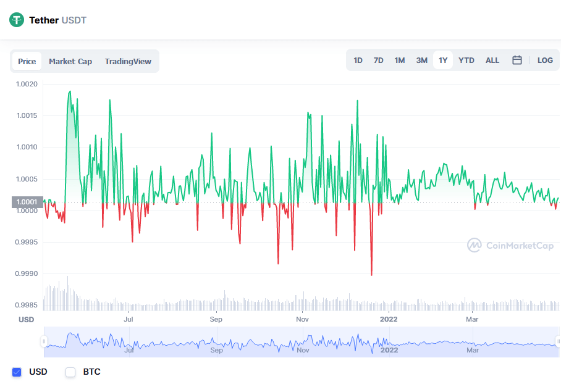This screenshot has height=392, width=561.
Task: Click the 0.9985 axis label
Action: point(26,305)
